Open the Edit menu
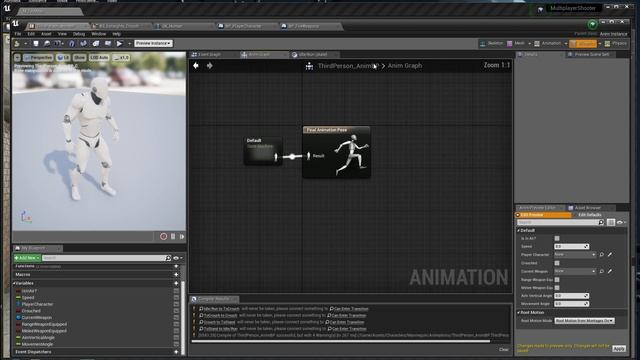Screen dimensions: 640x360 pos(31,34)
